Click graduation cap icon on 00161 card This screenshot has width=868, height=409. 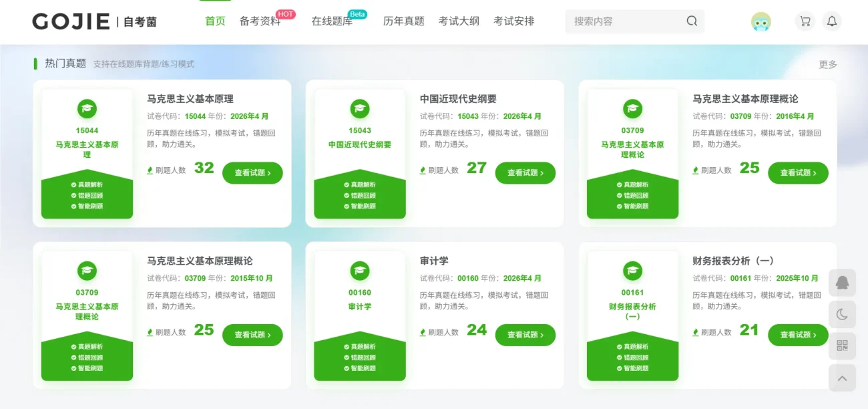[632, 271]
